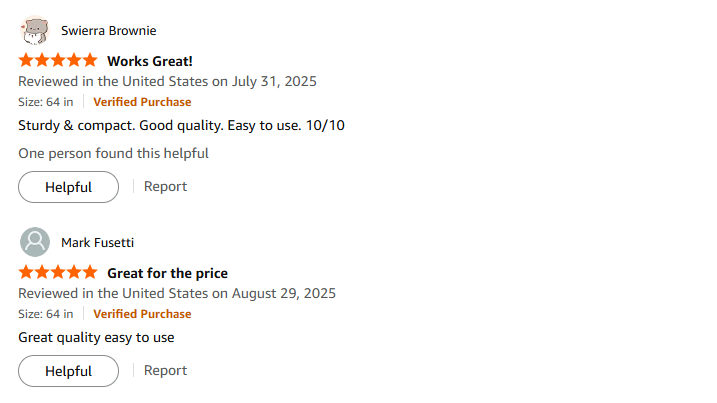Viewport: 717px width, 403px height.
Task: Open Swierra Brownie's profile name link
Action: click(108, 30)
